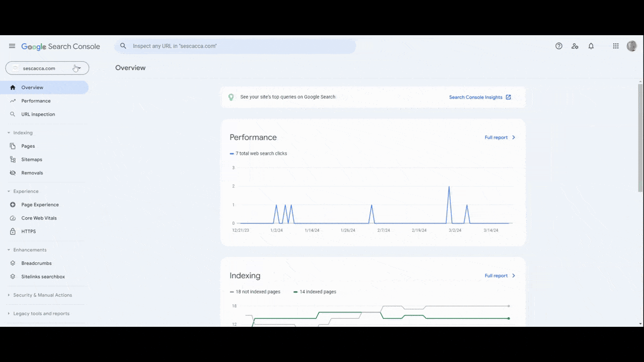Open Core Web Vitals via its gauge icon
The width and height of the screenshot is (644, 362).
(x=13, y=218)
